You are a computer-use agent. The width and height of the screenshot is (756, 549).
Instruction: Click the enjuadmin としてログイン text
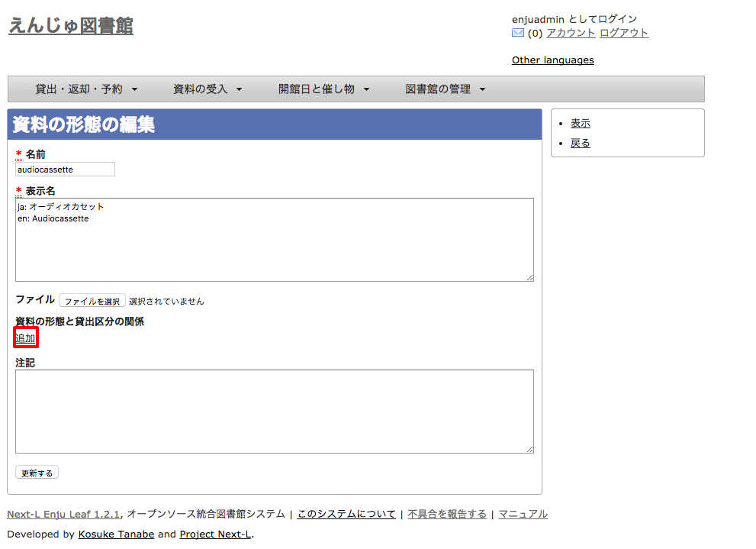574,19
